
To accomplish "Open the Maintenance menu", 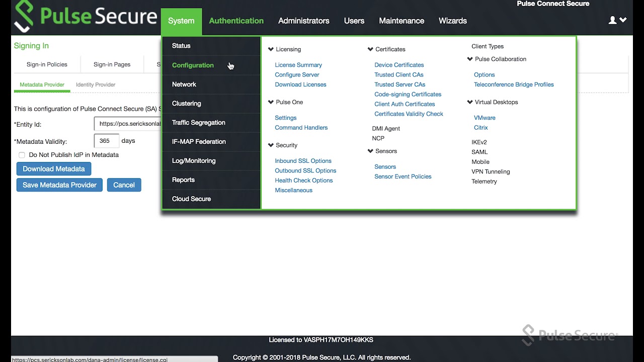I will [x=401, y=21].
